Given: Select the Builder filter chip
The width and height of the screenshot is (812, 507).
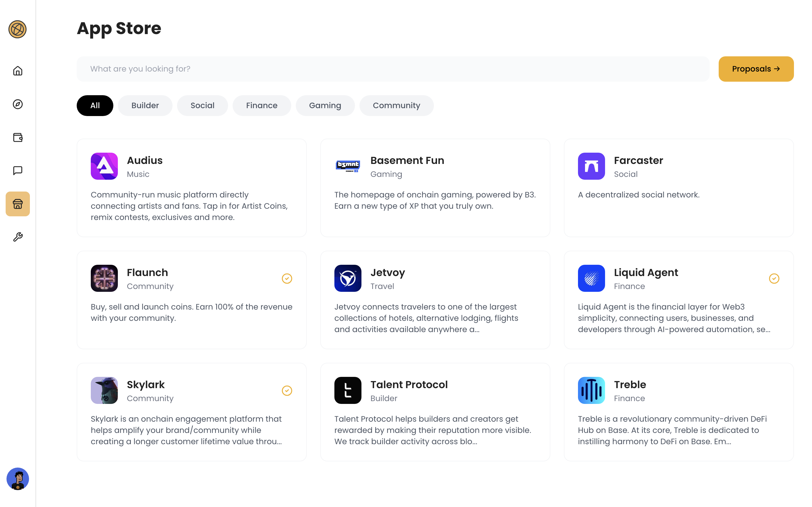Looking at the screenshot, I should (x=145, y=105).
